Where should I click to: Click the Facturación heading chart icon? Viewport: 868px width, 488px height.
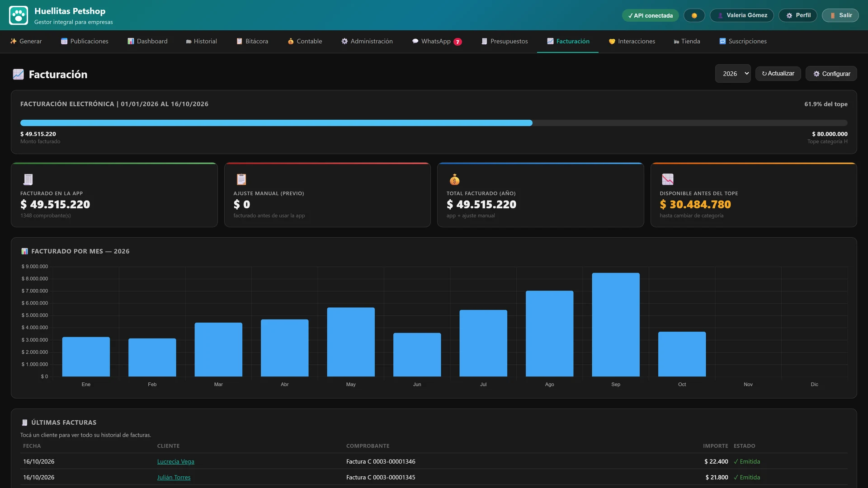coord(18,75)
